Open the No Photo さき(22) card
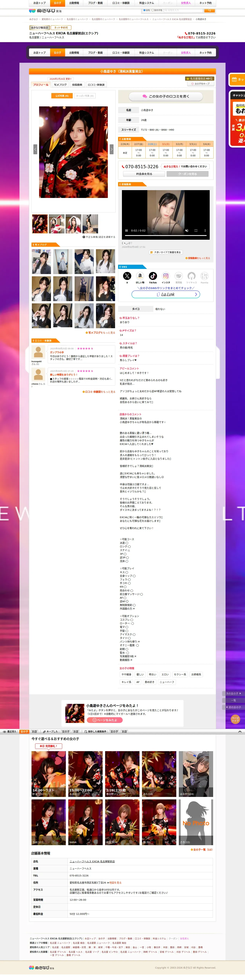 [196, 822]
